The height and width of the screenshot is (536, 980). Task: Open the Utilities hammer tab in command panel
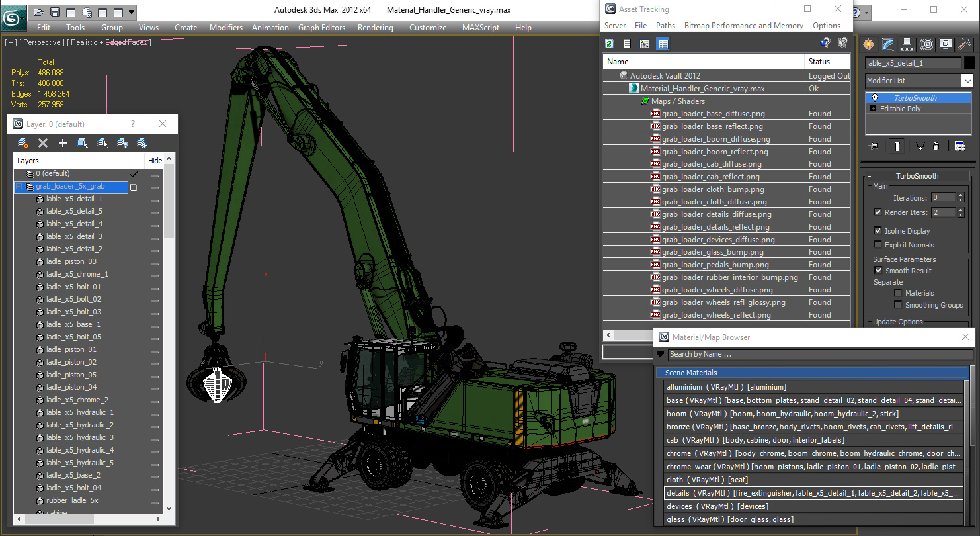pos(965,44)
